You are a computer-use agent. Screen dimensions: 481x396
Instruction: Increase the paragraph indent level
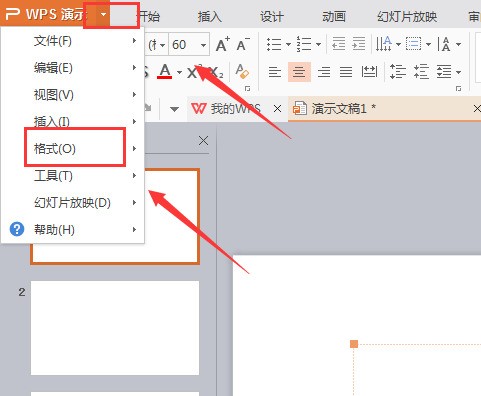359,44
